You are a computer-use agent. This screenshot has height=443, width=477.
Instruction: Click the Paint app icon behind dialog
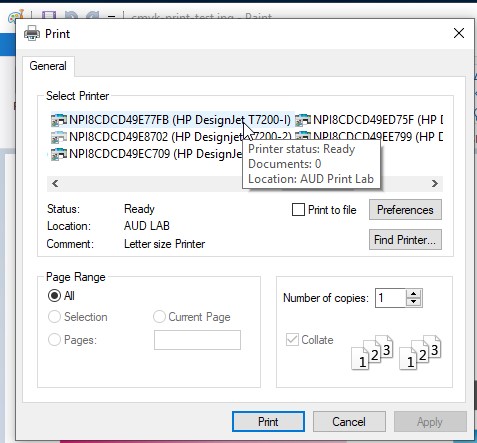(x=16, y=16)
